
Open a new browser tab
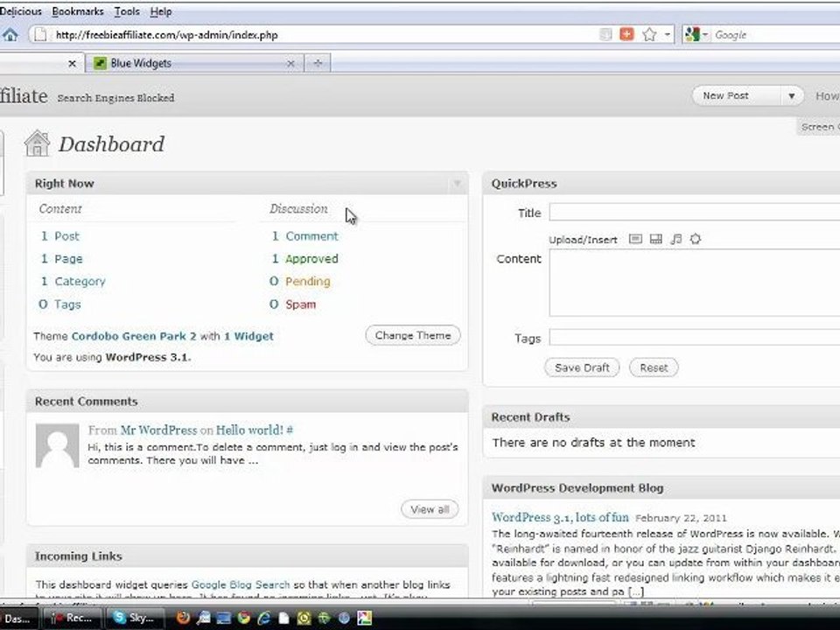(x=318, y=63)
